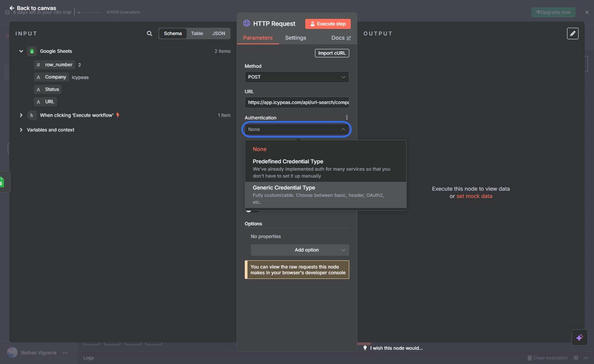This screenshot has width=594, height=364.
Task: Click Clear execution in the bottom bar
Action: (x=547, y=358)
